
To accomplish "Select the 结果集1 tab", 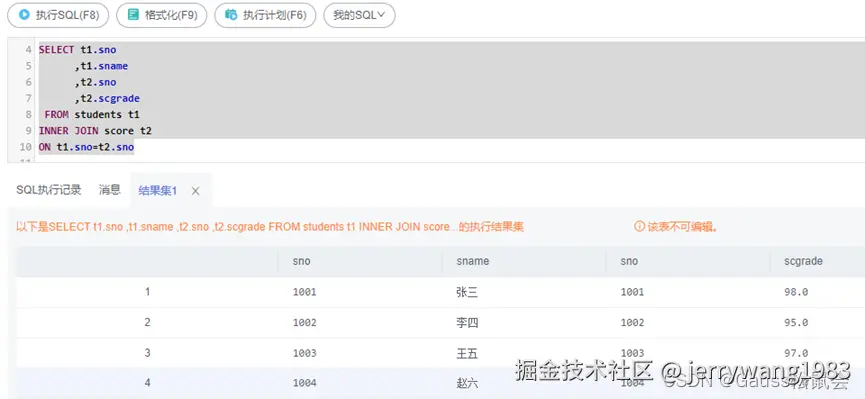I will (x=157, y=190).
